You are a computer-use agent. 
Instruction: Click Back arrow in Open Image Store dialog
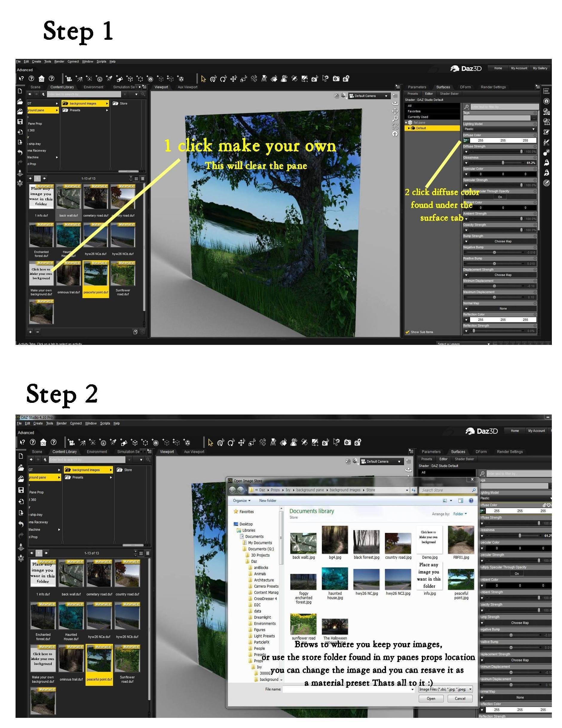pyautogui.click(x=232, y=490)
